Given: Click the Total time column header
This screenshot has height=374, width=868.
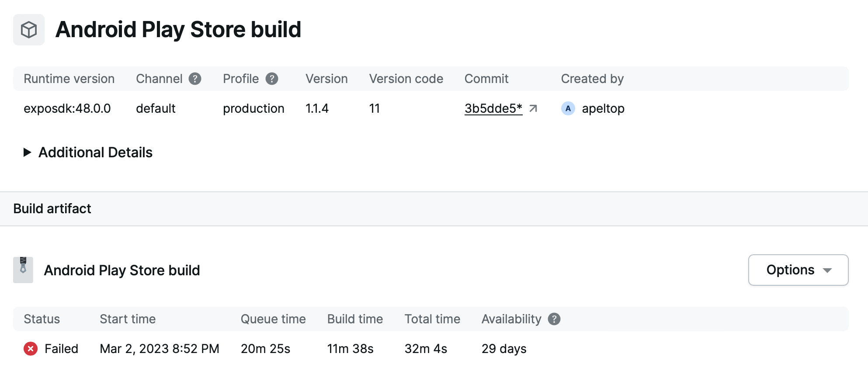Looking at the screenshot, I should point(432,319).
